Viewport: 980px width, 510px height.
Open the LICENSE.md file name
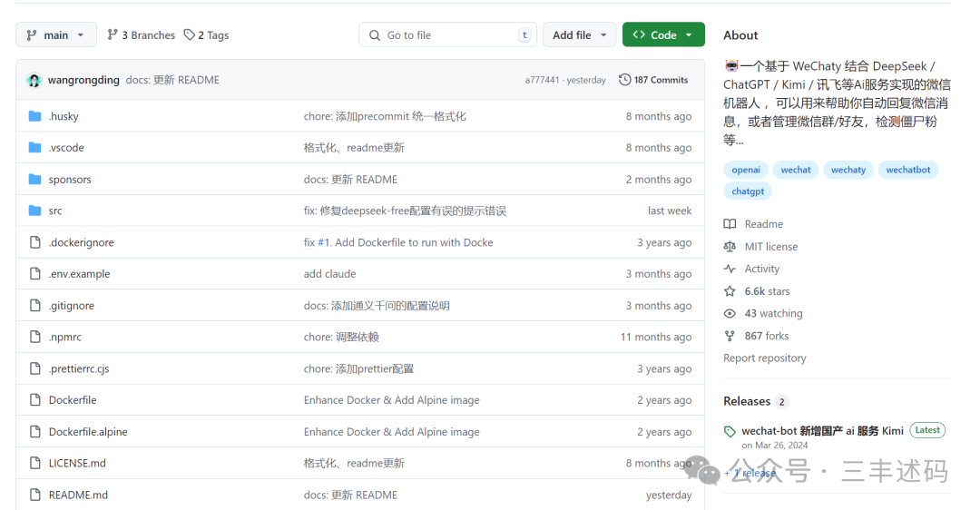point(77,463)
